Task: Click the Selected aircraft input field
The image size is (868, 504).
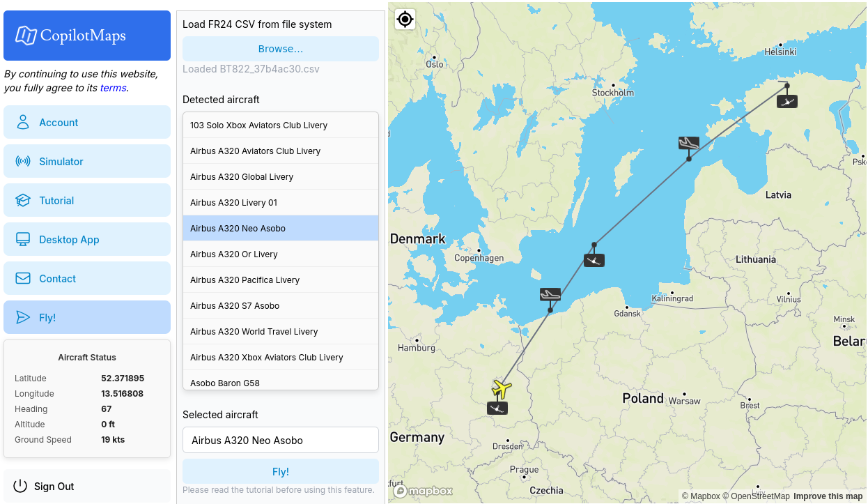Action: coord(281,440)
